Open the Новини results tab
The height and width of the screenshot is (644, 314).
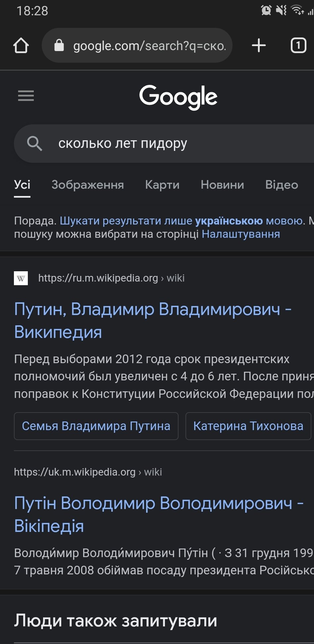[x=222, y=185]
